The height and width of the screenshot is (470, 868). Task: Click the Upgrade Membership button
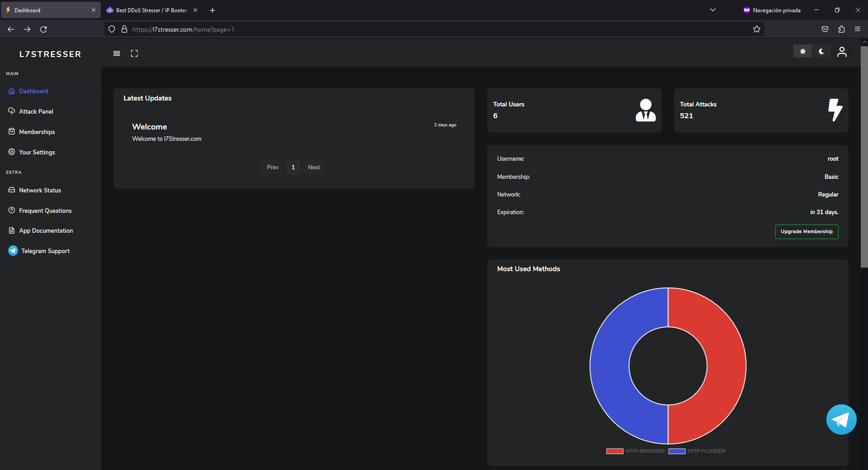click(x=806, y=231)
